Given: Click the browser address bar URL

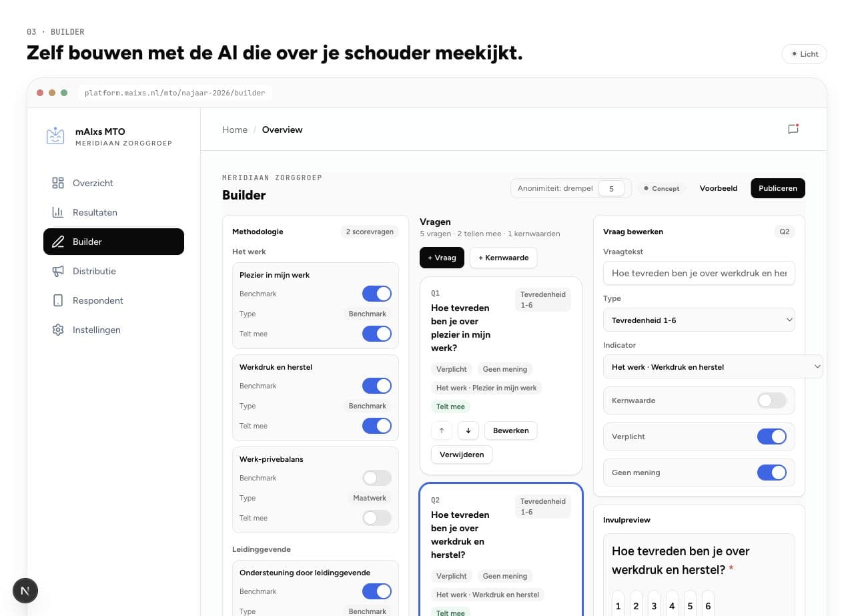Looking at the screenshot, I should click(x=175, y=93).
